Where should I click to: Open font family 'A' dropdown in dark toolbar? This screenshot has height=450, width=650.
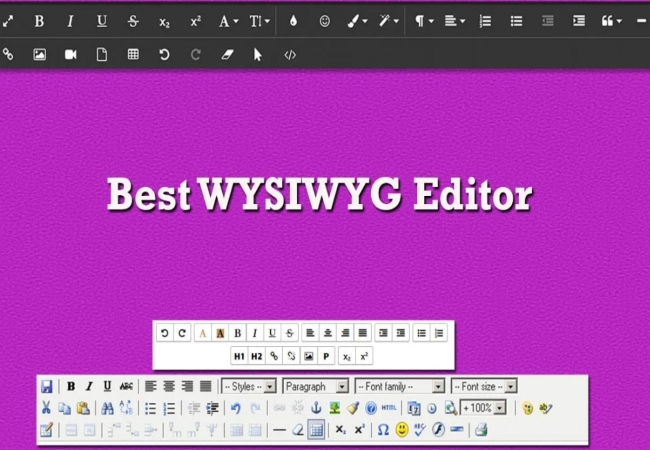pos(228,21)
